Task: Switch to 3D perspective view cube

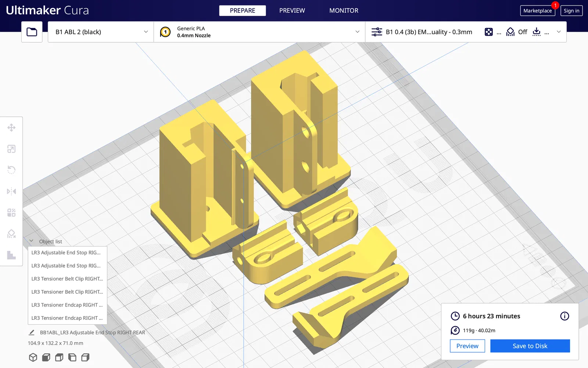Action: click(33, 357)
